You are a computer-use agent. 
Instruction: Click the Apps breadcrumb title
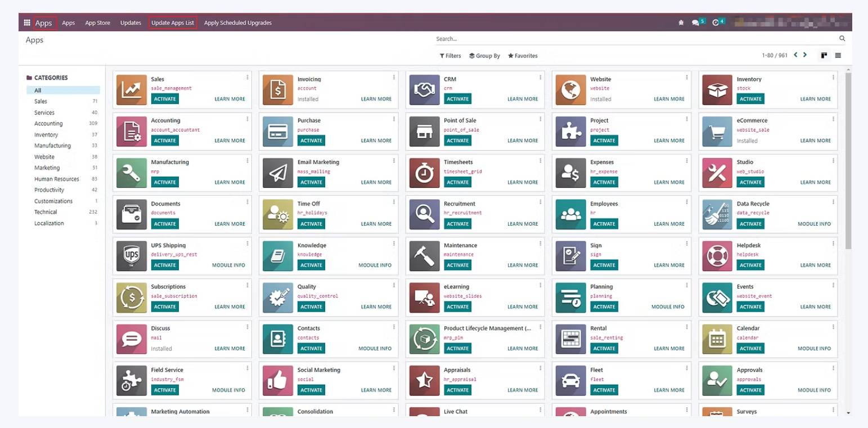pyautogui.click(x=34, y=40)
